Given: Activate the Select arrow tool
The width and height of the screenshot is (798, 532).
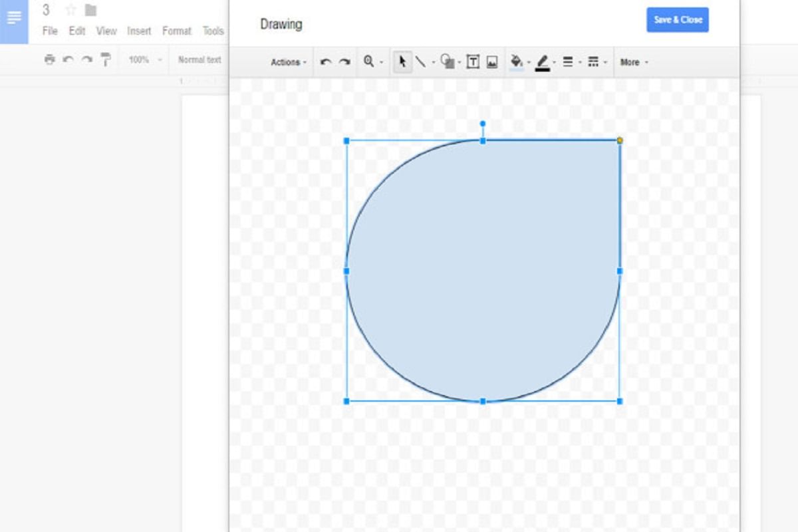Looking at the screenshot, I should click(402, 62).
